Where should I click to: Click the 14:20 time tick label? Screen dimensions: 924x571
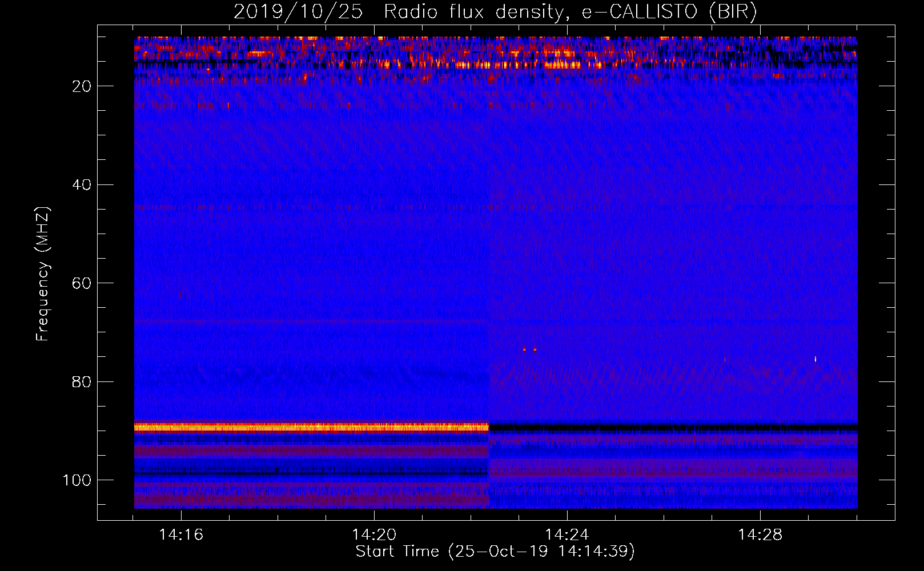click(374, 535)
